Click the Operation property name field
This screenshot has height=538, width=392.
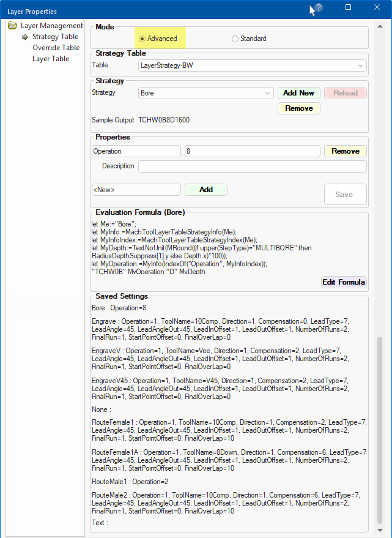[x=136, y=151]
